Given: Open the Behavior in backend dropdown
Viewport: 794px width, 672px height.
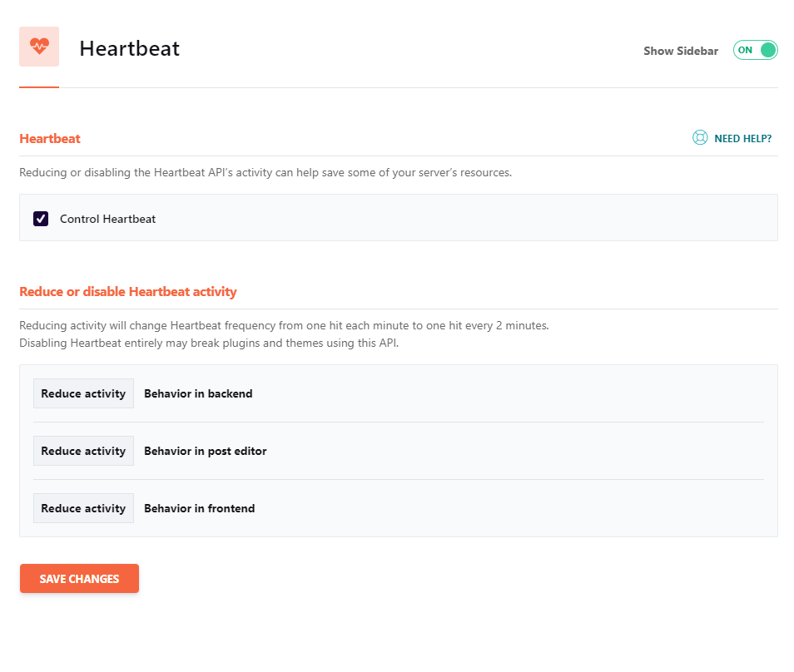Looking at the screenshot, I should tap(83, 393).
